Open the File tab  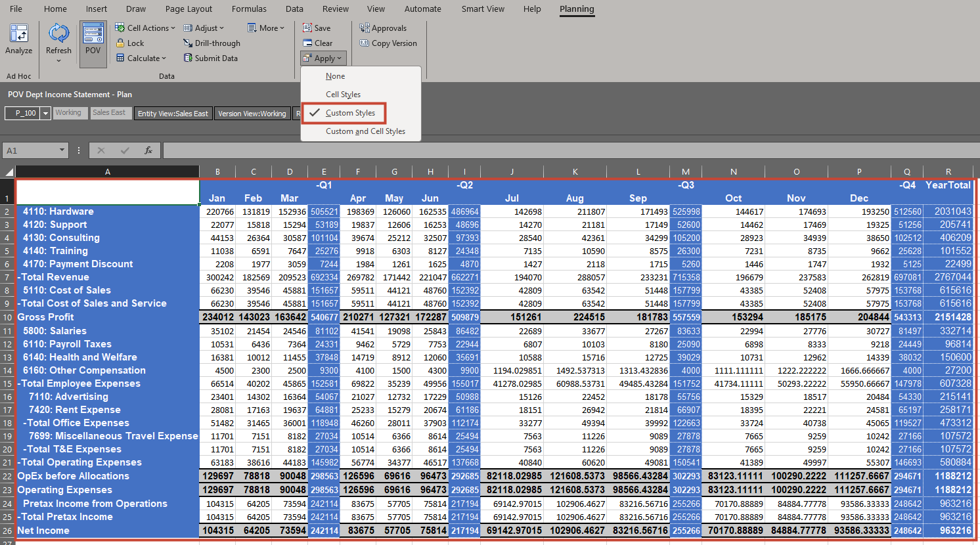click(16, 9)
